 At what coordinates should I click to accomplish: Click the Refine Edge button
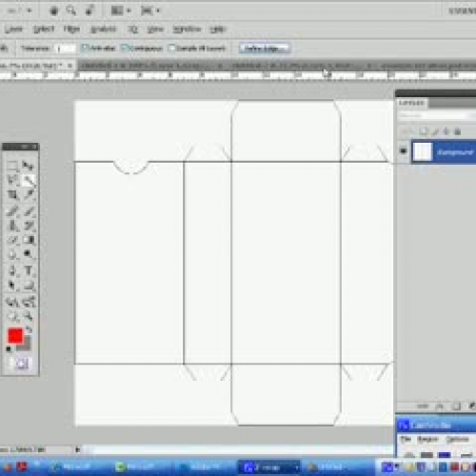(x=265, y=49)
